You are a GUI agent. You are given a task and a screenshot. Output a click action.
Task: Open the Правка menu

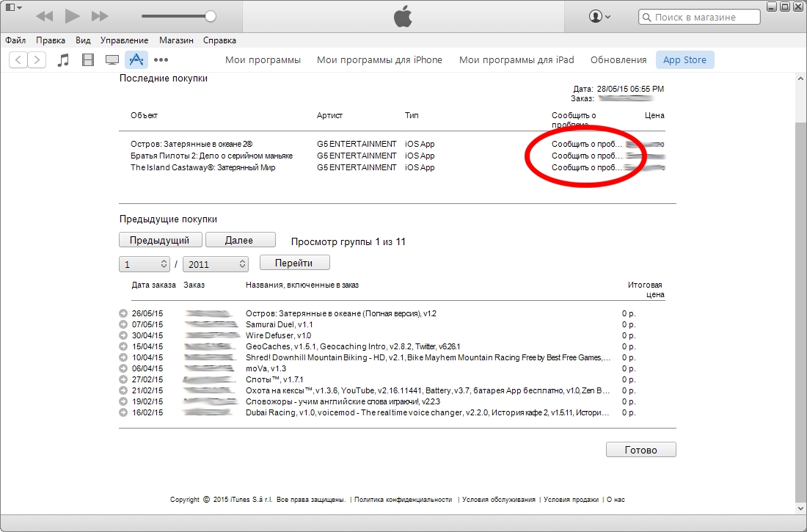tap(51, 40)
